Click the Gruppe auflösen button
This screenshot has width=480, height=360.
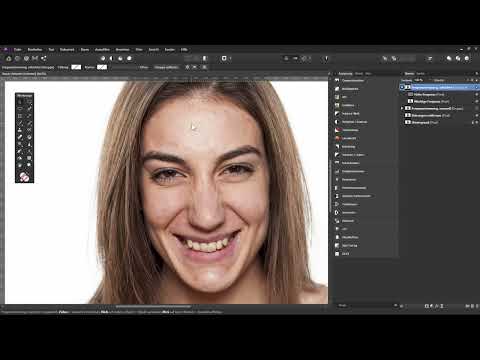pyautogui.click(x=167, y=67)
